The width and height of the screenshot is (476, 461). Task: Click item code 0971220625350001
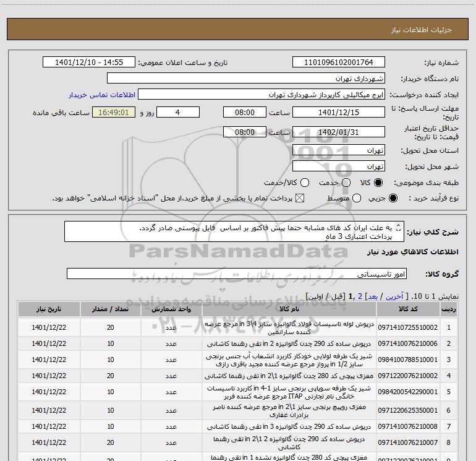pyautogui.click(x=408, y=410)
